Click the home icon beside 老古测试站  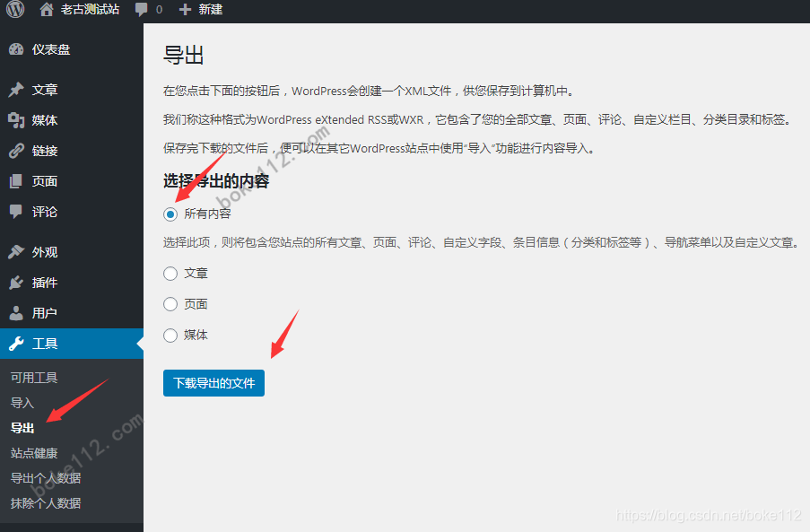47,9
